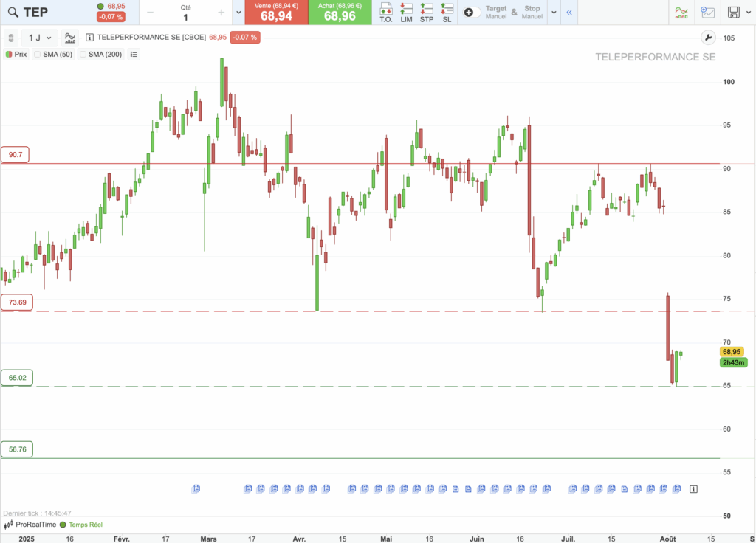Open the chart settings wrench icon
The height and width of the screenshot is (543, 756).
(707, 37)
